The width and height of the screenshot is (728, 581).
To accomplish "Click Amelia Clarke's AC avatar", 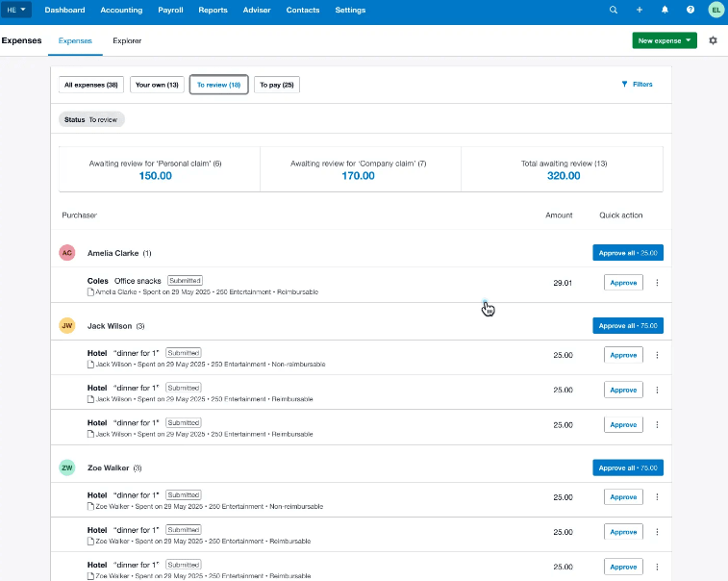I will [x=67, y=253].
